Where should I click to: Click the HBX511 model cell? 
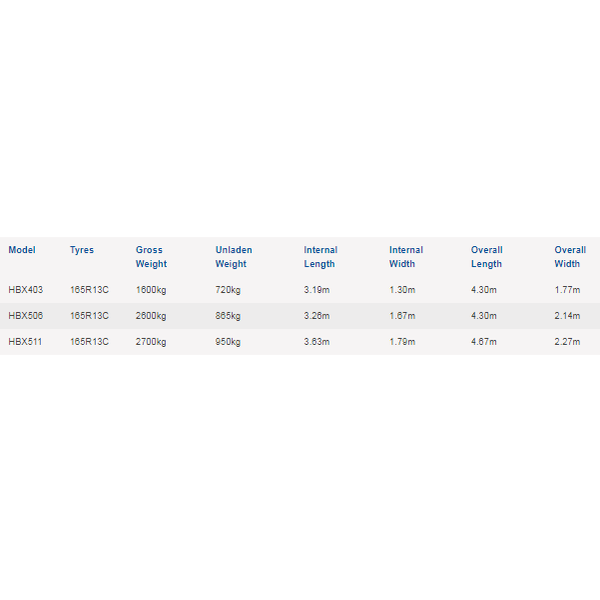coord(25,342)
